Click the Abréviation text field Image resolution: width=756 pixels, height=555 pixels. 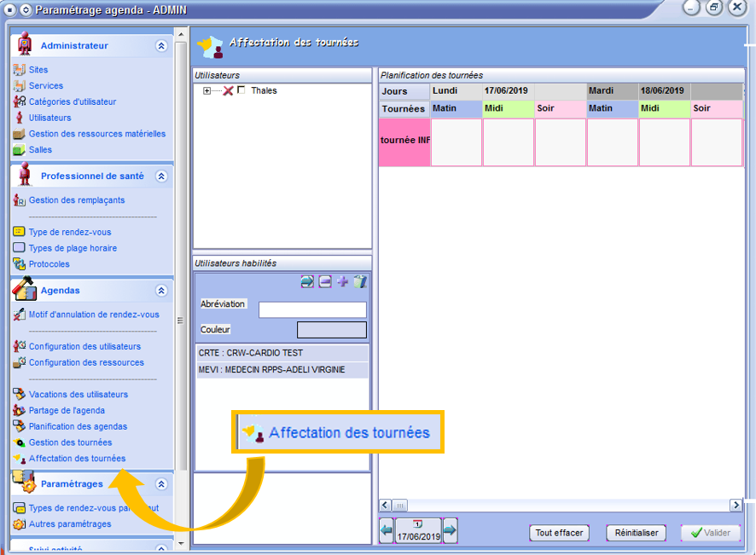[312, 309]
